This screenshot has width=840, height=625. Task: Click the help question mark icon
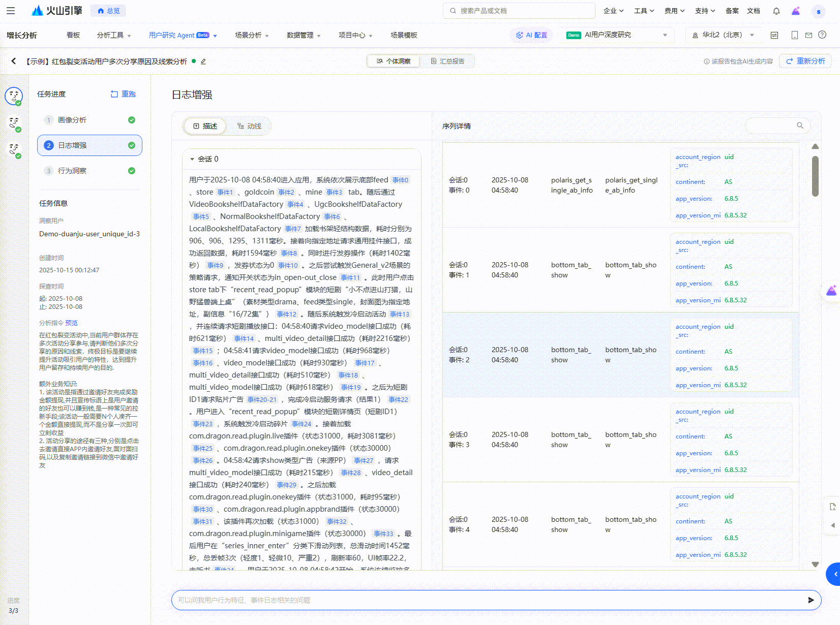click(822, 35)
